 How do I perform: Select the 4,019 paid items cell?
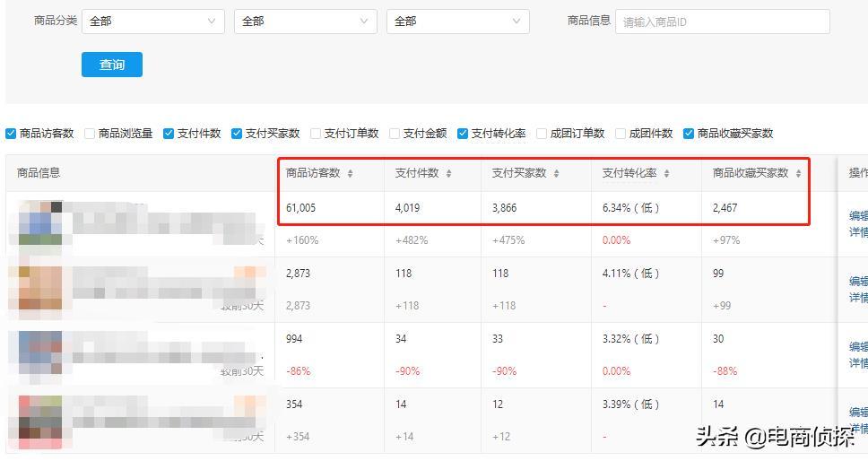(407, 208)
